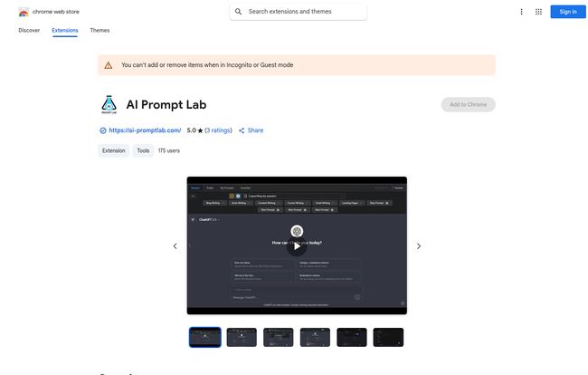Go to the previous screenshot with left arrow
Viewport: 588px width, 375px height.
click(x=175, y=246)
